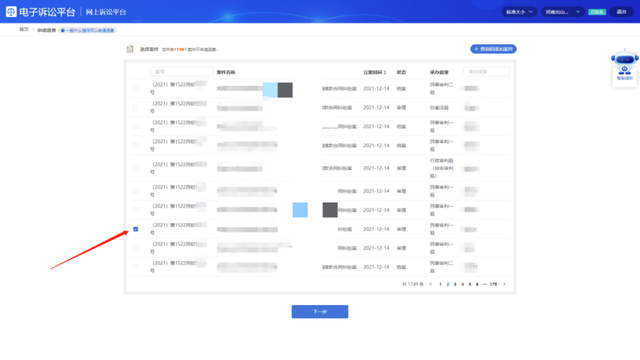Click the 立案时间 column header

click(373, 72)
